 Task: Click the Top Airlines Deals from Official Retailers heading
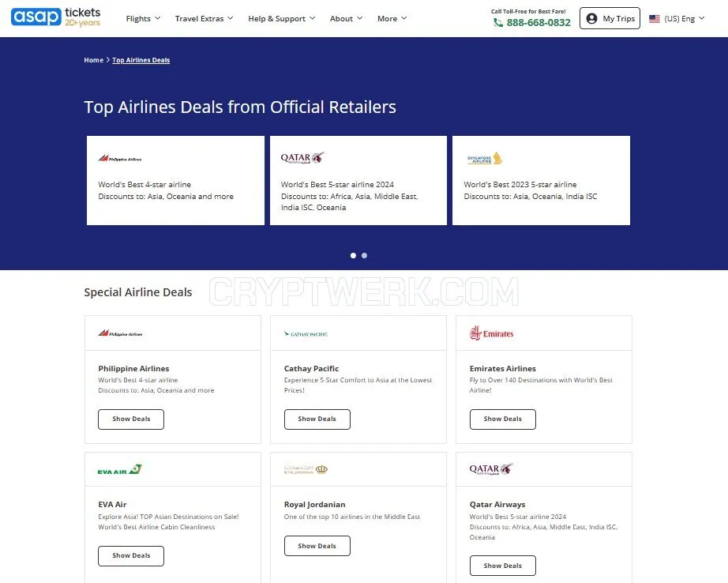pos(240,107)
